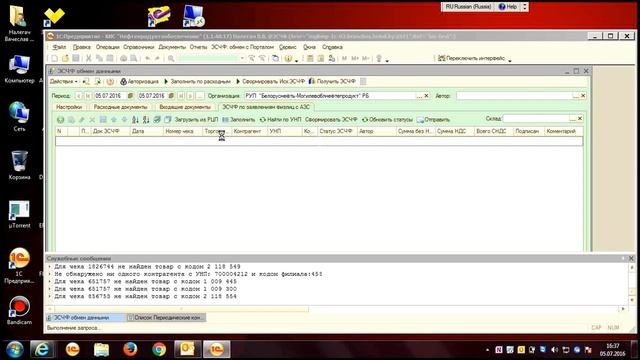Open the Действия dropdown menu
This screenshot has width=640, height=360.
click(63, 82)
